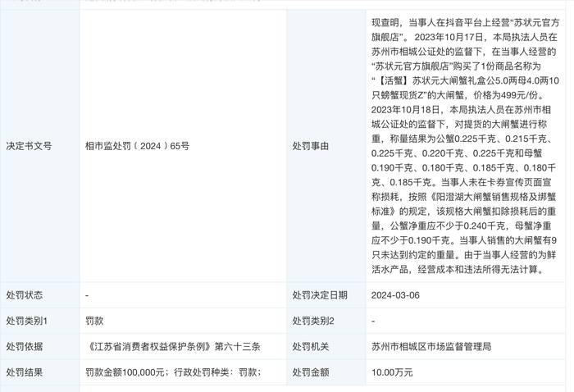Click the 处罚类别1 label
This screenshot has width=574, height=392.
coord(27,321)
